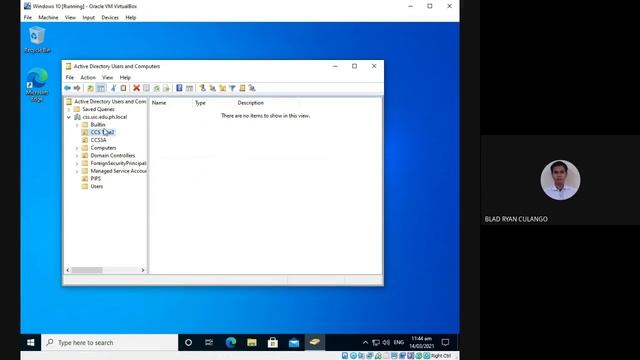Screen dimensions: 640x360
Task: Open Properties via toolbar icon
Action: click(x=146, y=88)
